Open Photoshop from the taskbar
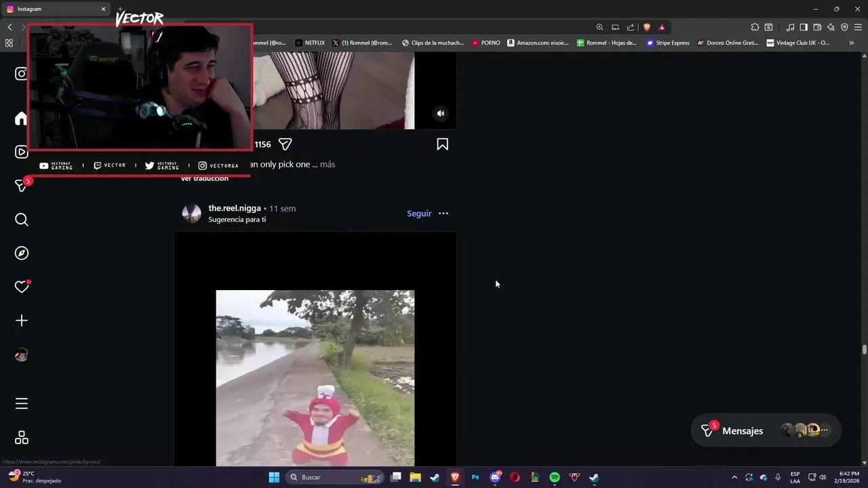The height and width of the screenshot is (488, 868). (475, 477)
